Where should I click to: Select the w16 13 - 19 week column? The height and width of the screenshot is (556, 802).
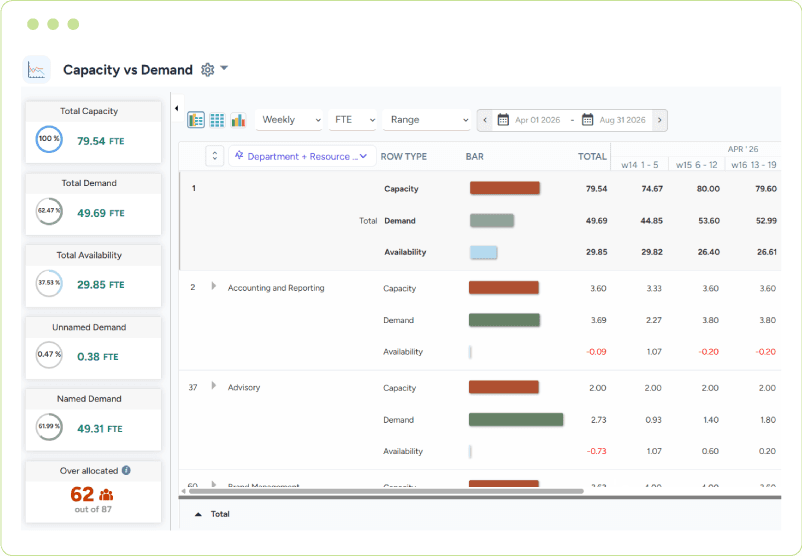(x=753, y=165)
